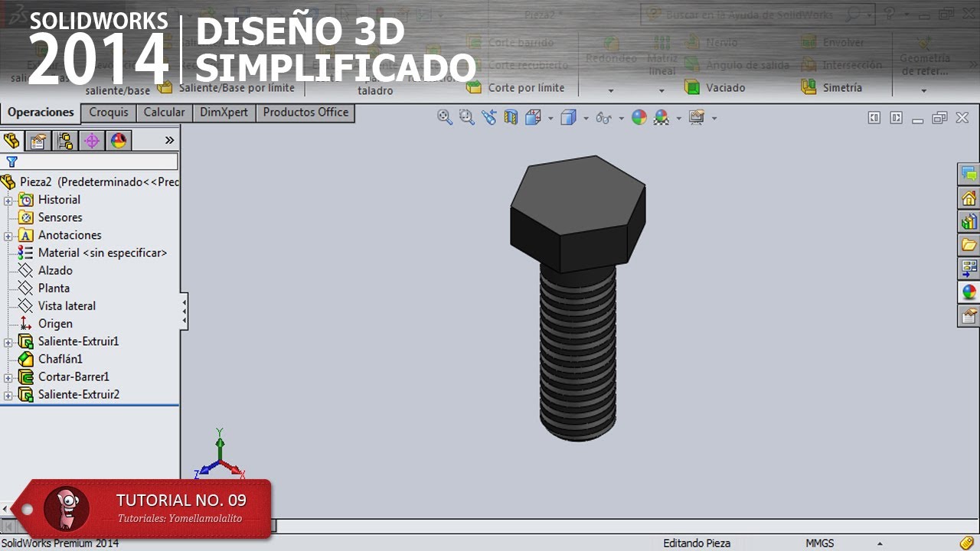
Task: Click the Historial tree label
Action: tap(59, 200)
